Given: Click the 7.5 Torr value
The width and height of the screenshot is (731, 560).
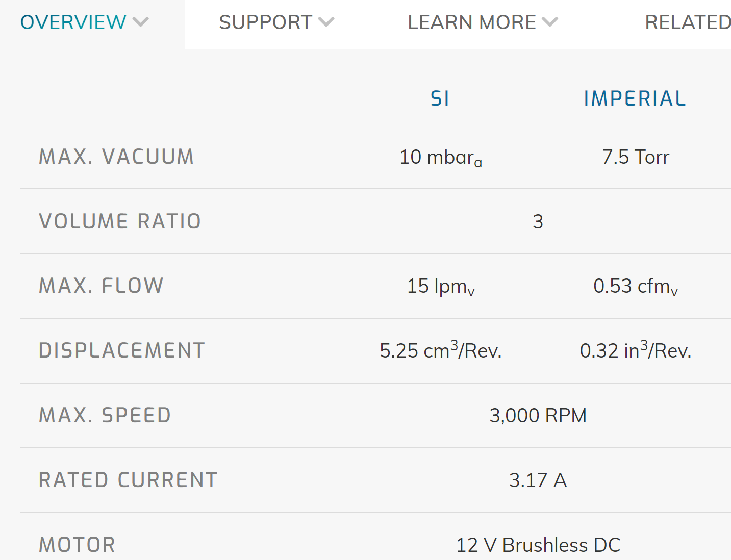Looking at the screenshot, I should point(636,157).
